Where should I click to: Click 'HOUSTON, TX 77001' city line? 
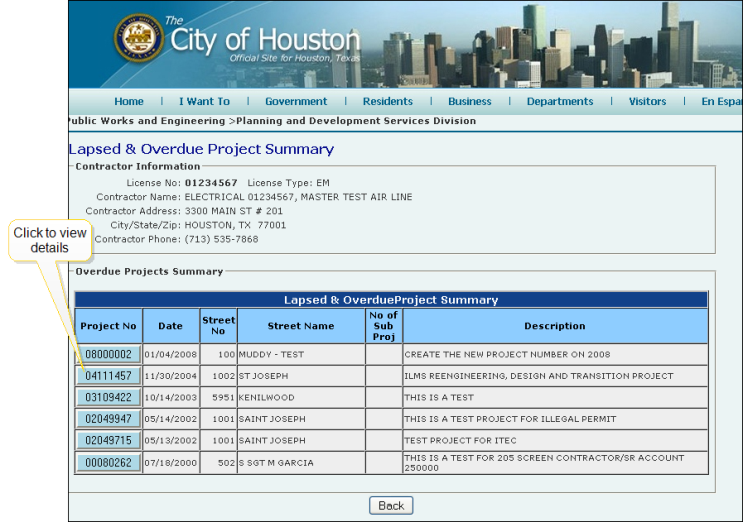tap(235, 225)
